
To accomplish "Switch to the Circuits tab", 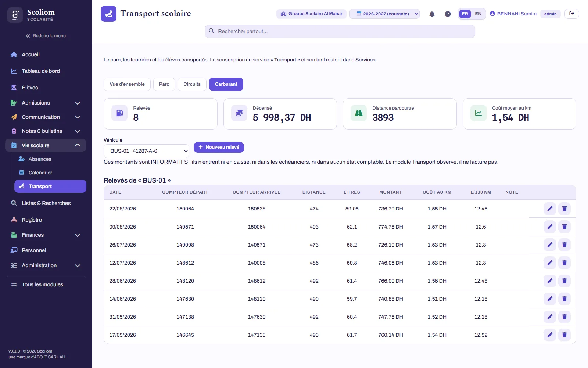I will click(x=192, y=84).
